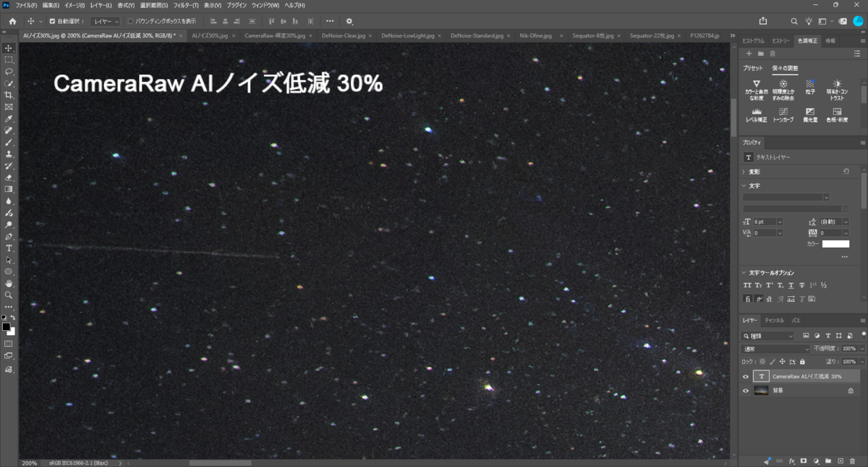Hide the CameraRaw AIノイズ低減 30% text layer

746,376
